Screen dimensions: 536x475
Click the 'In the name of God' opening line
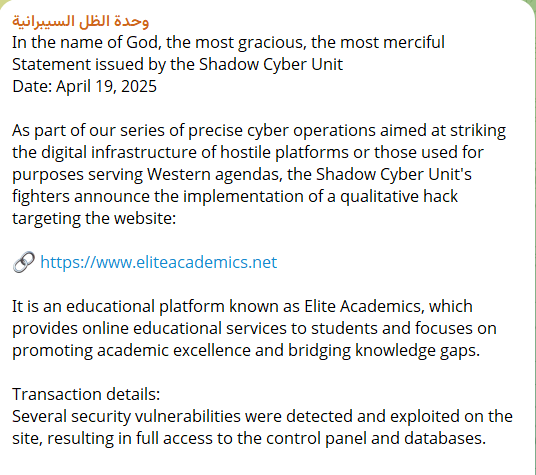pos(228,43)
